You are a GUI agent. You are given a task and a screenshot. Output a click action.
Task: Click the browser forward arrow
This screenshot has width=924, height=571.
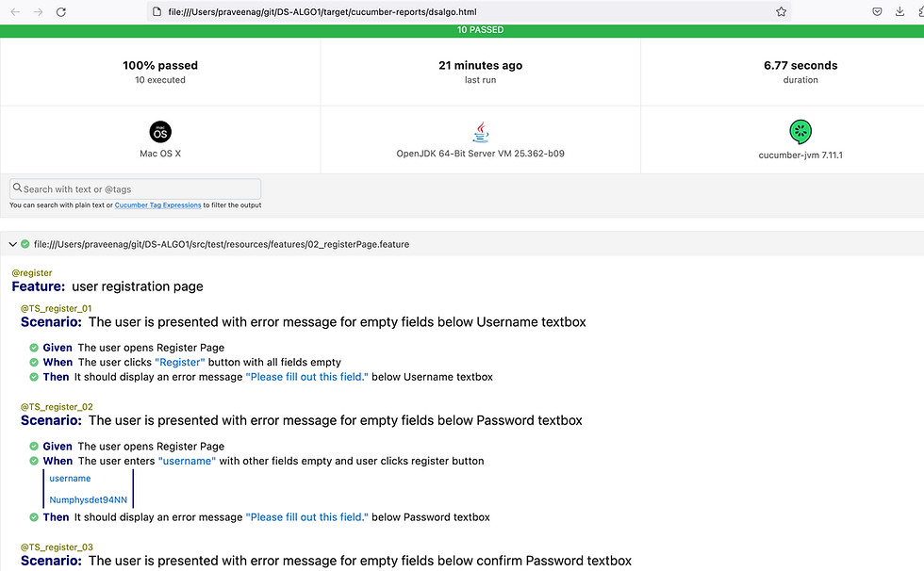point(38,12)
